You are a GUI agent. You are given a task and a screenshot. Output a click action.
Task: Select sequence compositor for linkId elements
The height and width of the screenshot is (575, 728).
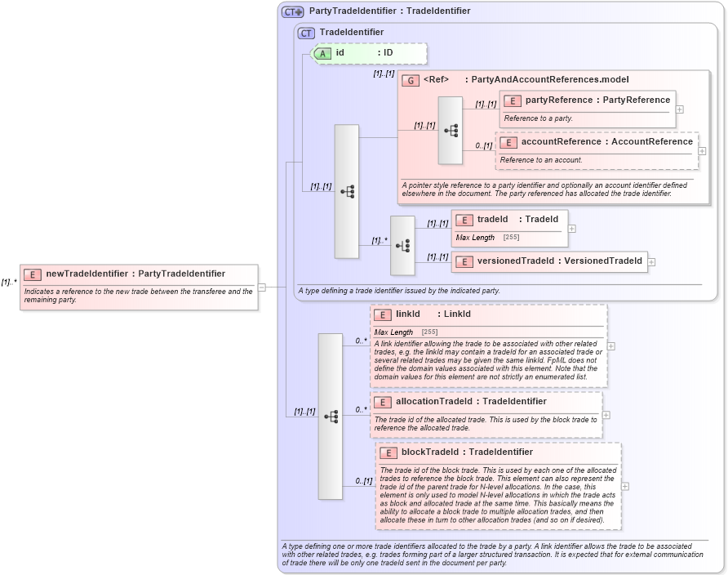(331, 417)
